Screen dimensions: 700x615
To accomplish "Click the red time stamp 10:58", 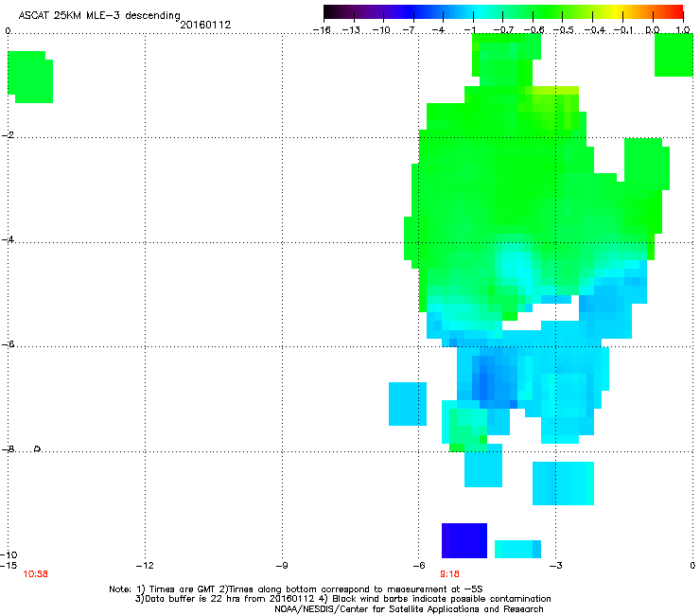I will tap(35, 574).
